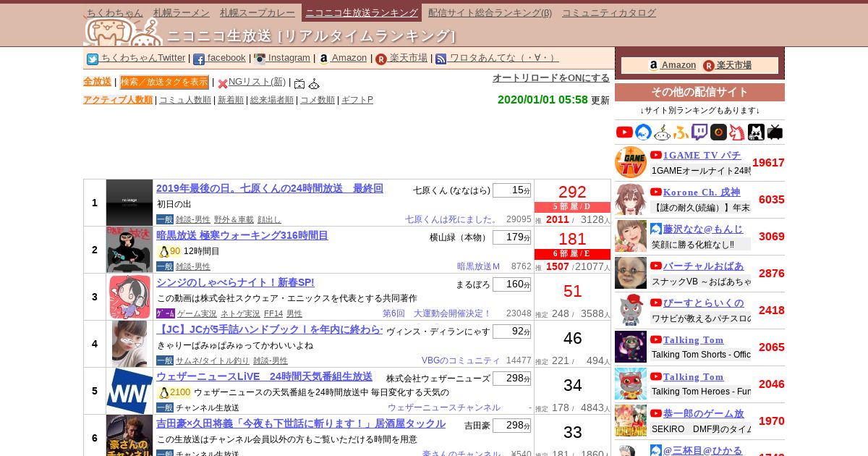Click the 179分 elapsed time field
Viewport: 868px width, 456px height.
click(x=511, y=237)
